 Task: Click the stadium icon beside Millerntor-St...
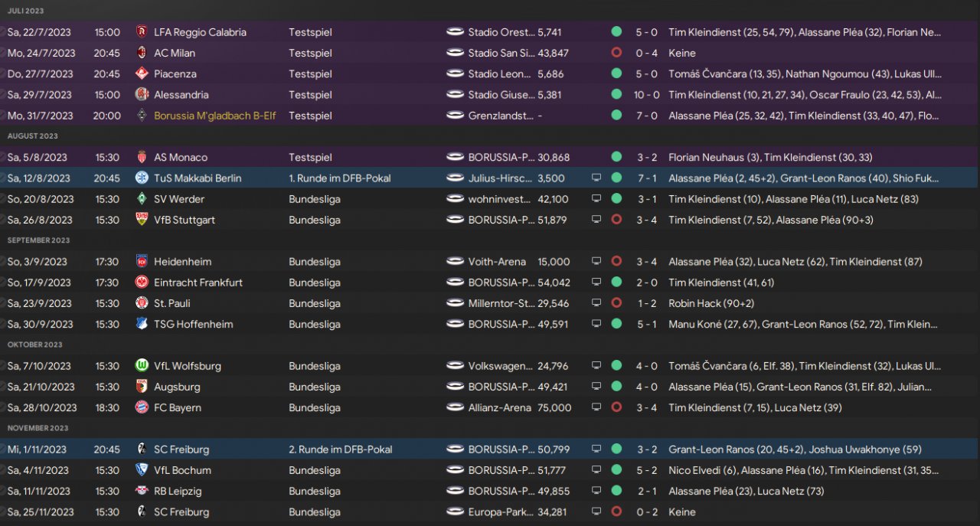coord(456,303)
